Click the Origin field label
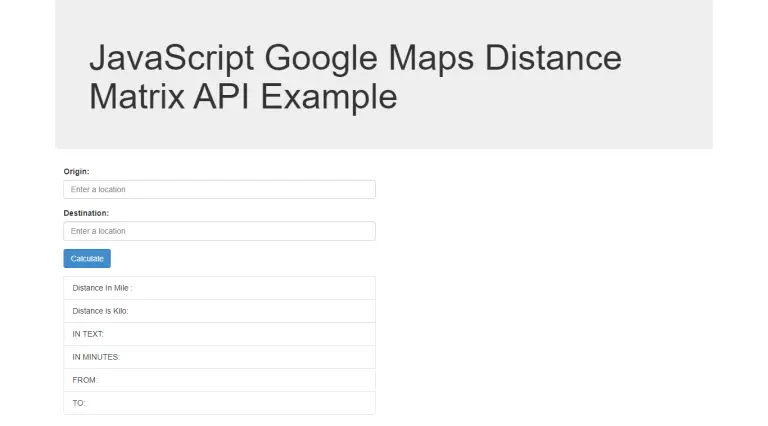The width and height of the screenshot is (768, 426). pos(76,171)
